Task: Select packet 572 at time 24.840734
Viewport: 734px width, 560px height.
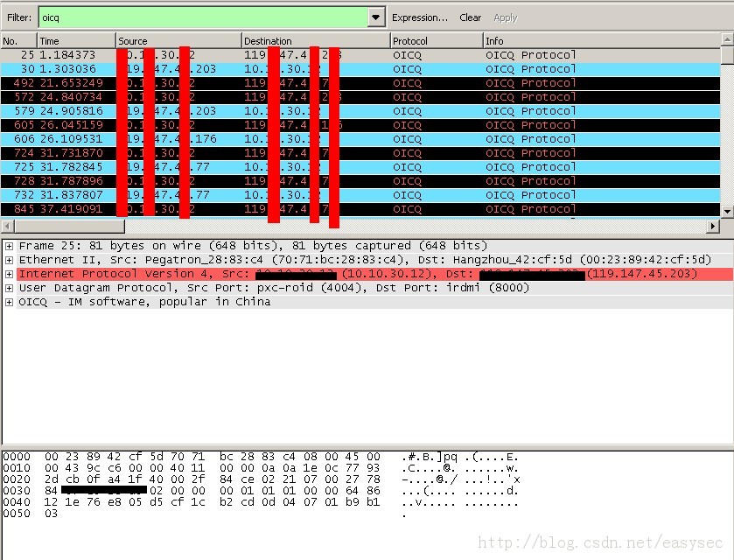Action: coord(360,97)
